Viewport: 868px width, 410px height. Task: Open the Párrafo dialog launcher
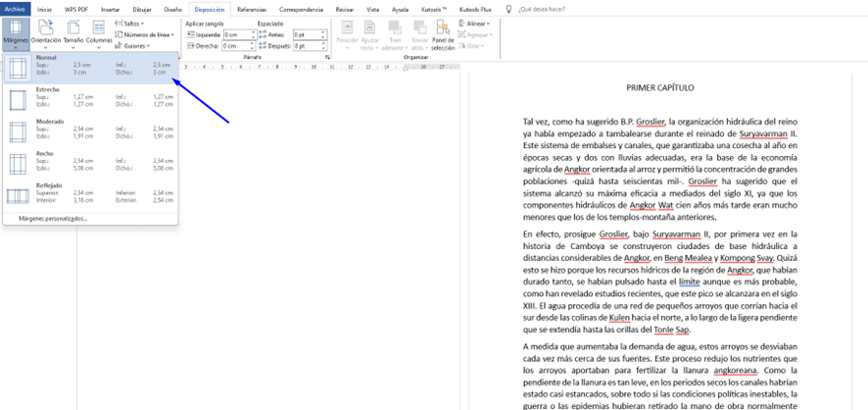point(326,57)
